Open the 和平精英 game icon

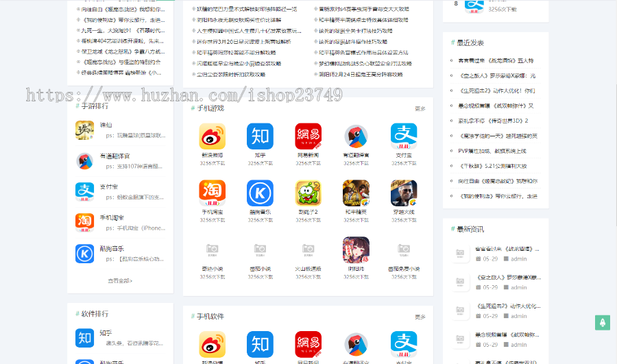(356, 193)
